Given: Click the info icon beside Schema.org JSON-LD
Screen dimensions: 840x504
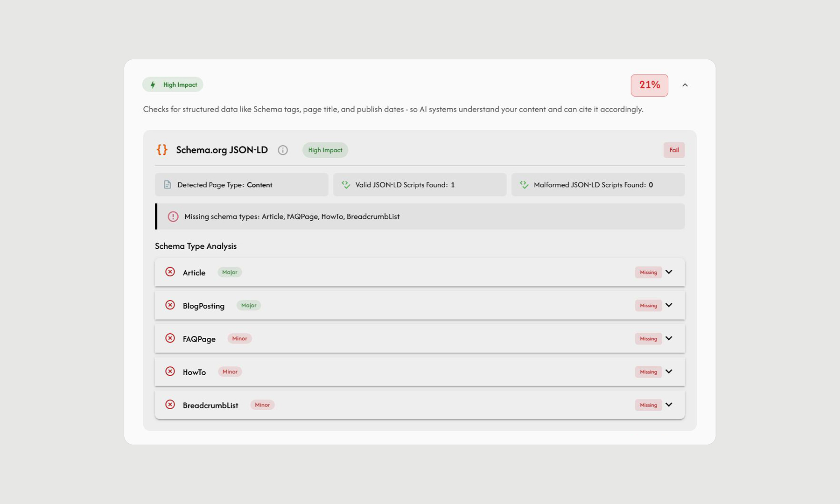Looking at the screenshot, I should point(283,150).
